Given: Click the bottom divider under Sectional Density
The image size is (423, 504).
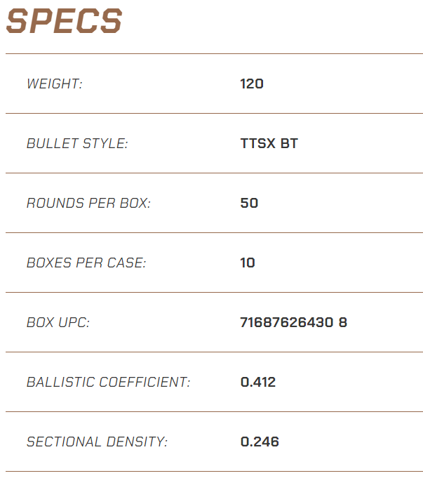Looking at the screenshot, I should click(214, 472).
